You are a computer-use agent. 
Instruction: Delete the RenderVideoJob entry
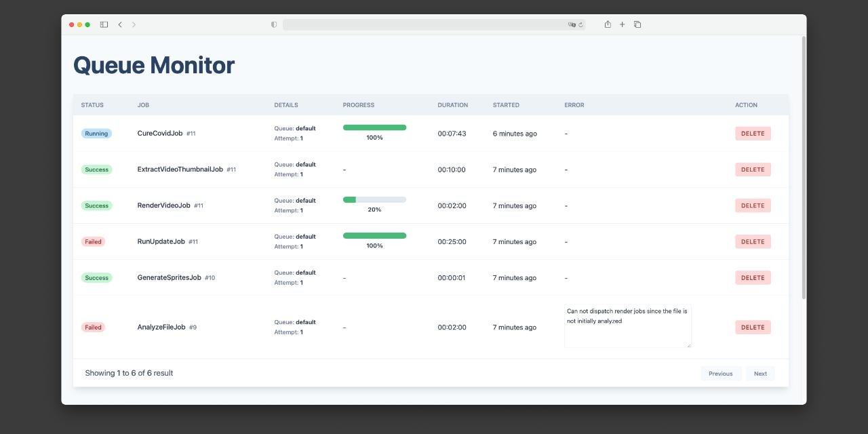coord(753,205)
